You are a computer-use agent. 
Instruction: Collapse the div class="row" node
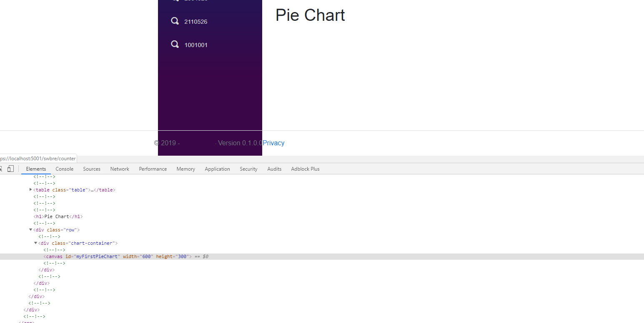pos(31,230)
